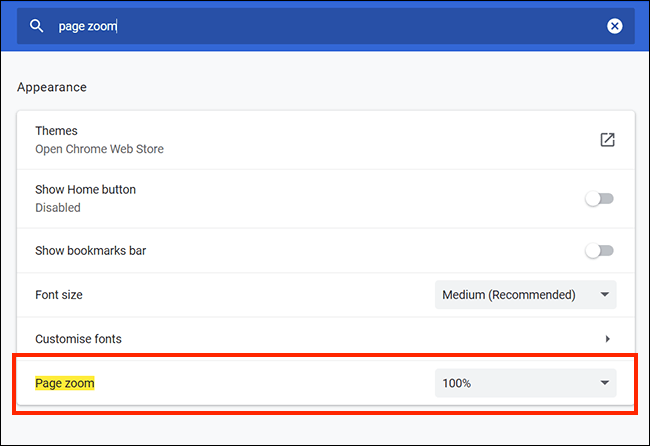Viewport: 650px width, 446px height.
Task: Click the Font size label text
Action: (x=59, y=295)
